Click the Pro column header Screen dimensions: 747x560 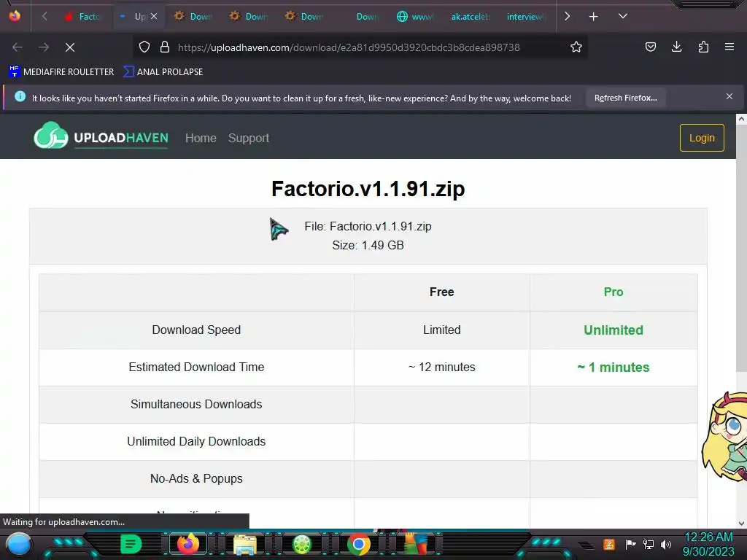click(613, 292)
